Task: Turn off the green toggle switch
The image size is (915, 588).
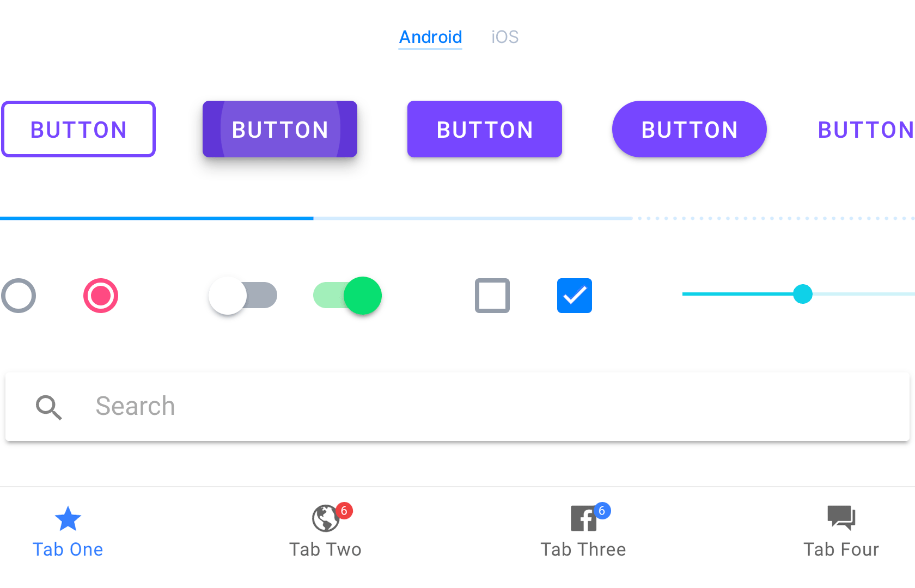Action: tap(346, 296)
